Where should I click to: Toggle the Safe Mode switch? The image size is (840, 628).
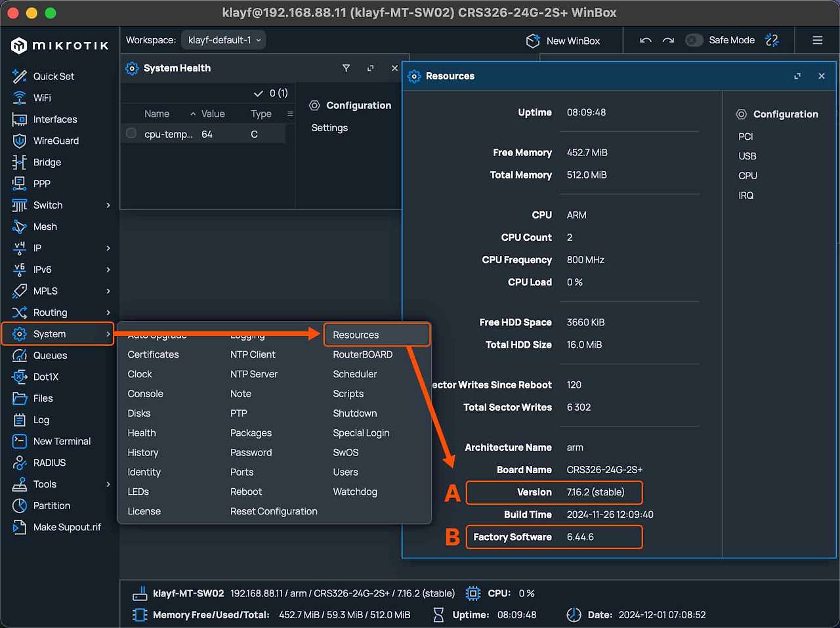[x=694, y=40]
